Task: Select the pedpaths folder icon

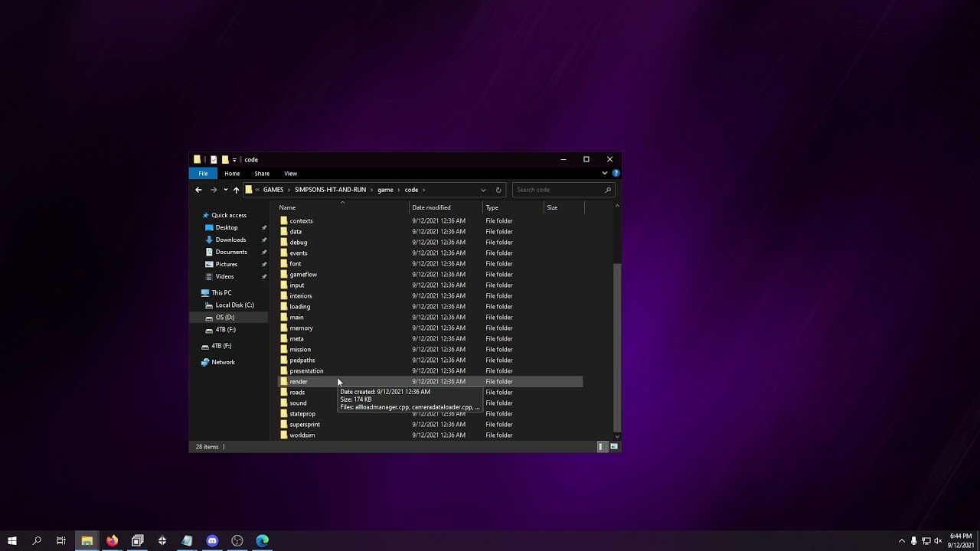Action: pos(284,360)
